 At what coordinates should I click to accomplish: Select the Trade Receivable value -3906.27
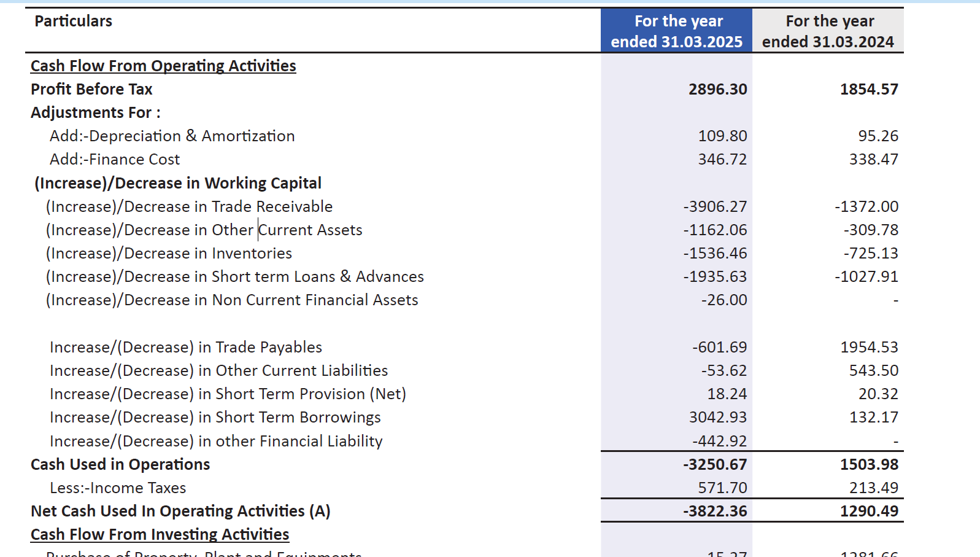(715, 207)
